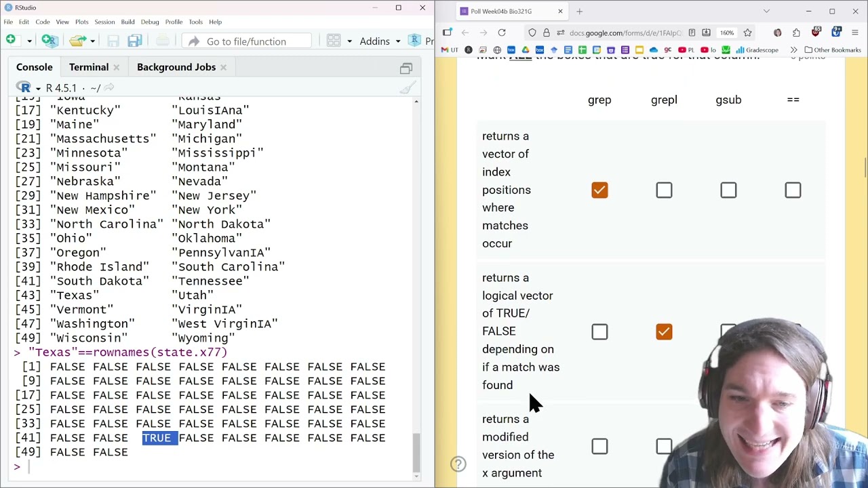Click the docs.google.com address bar URL
The width and height of the screenshot is (868, 488).
(625, 33)
